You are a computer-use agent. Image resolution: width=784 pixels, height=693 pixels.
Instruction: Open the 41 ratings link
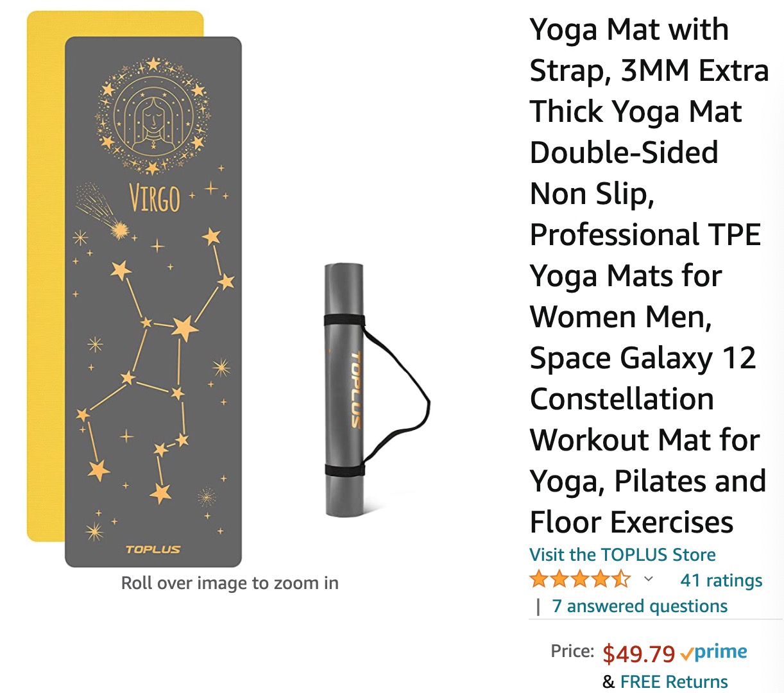pos(721,580)
